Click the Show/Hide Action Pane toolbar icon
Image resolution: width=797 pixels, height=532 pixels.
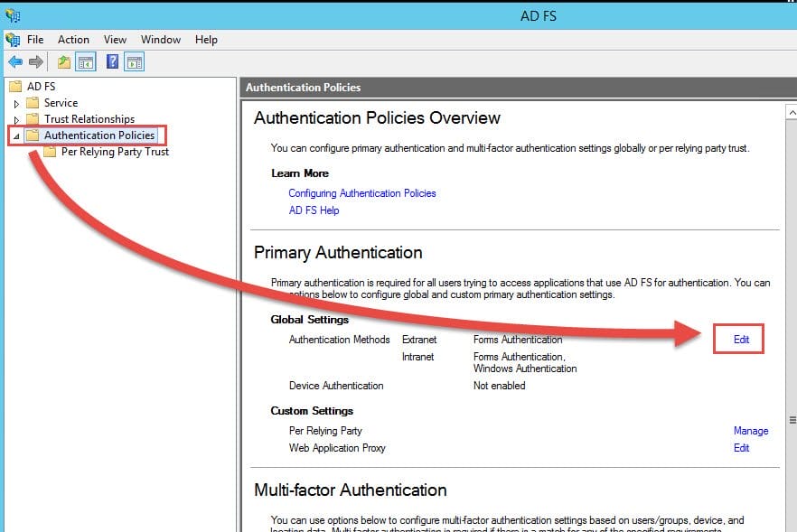(x=135, y=61)
